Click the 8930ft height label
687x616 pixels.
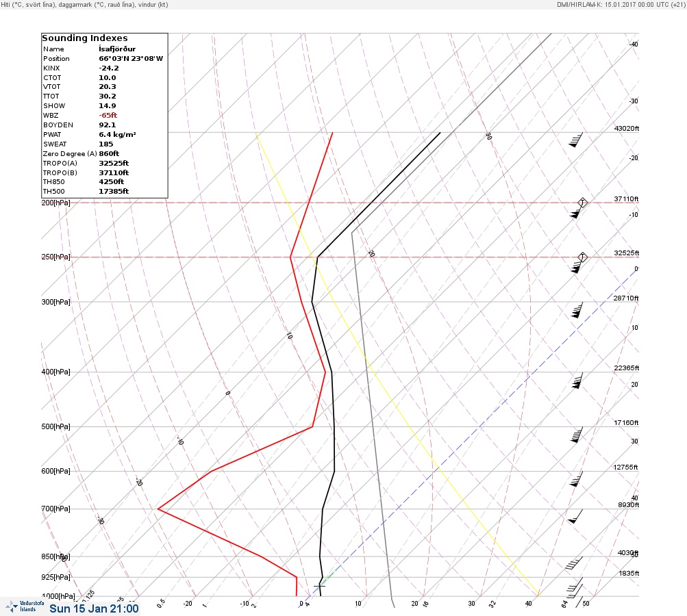(629, 505)
